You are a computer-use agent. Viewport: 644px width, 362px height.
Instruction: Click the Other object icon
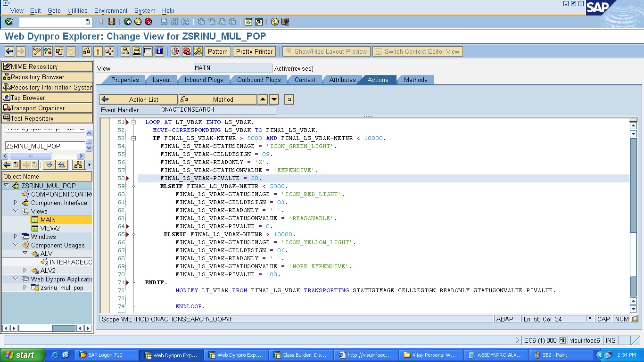pos(59,51)
